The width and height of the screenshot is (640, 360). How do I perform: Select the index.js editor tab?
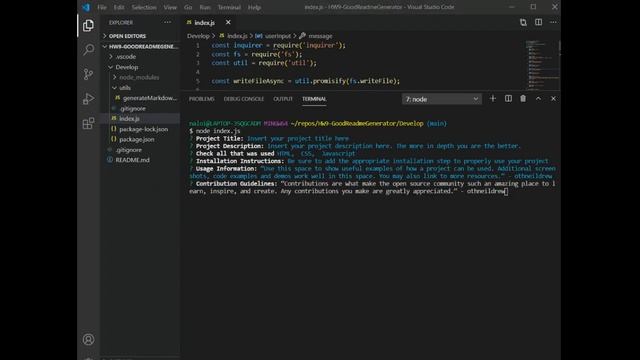point(204,22)
